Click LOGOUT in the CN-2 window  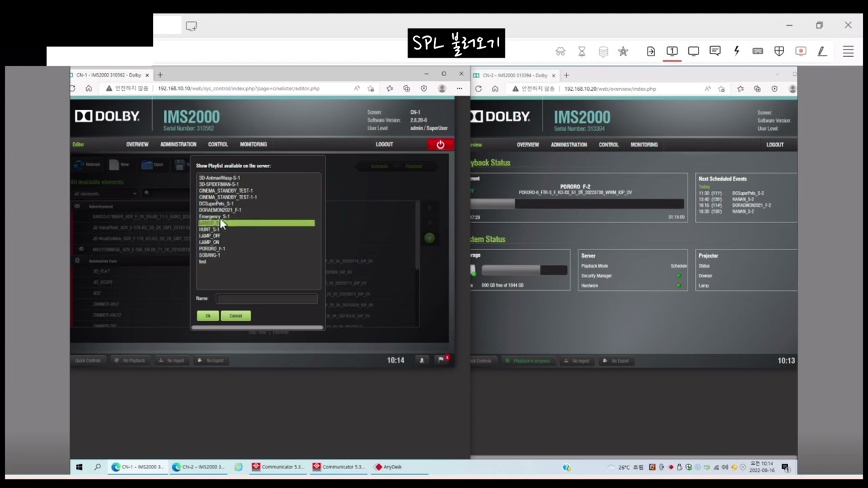pos(775,144)
